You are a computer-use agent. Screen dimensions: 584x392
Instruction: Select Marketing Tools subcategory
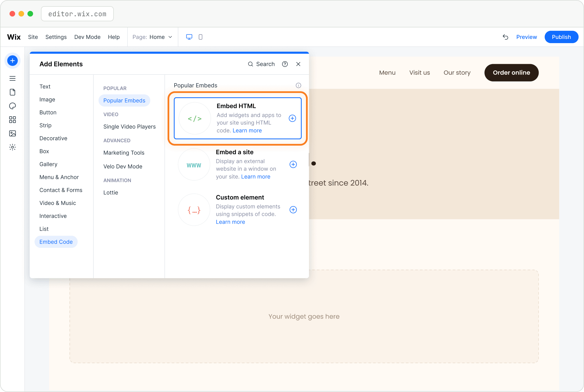point(124,153)
